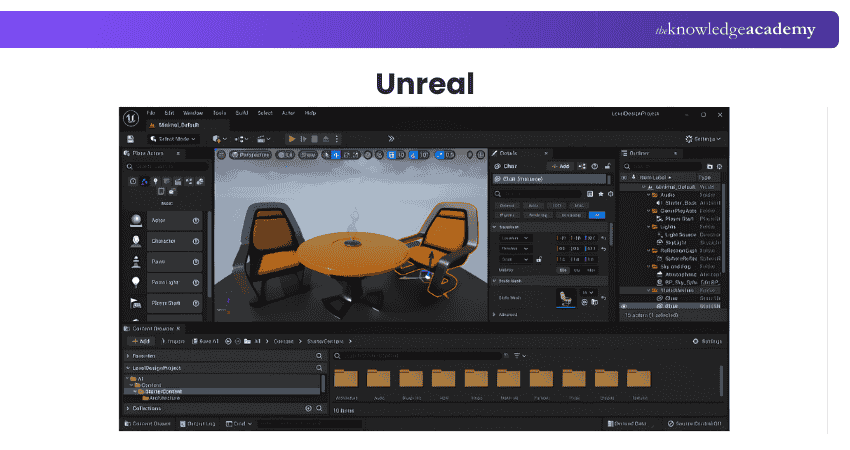This screenshot has width=850, height=450.
Task: Select the Recently Placed clock icon in Place Actors
Action: [x=133, y=182]
